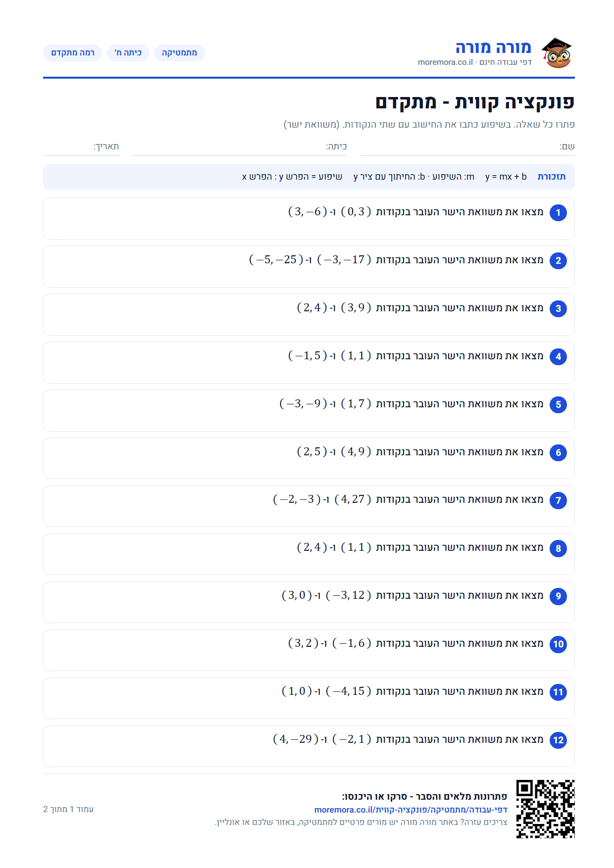Select the number 8 question badge
The width and height of the screenshot is (614, 868).
[558, 548]
